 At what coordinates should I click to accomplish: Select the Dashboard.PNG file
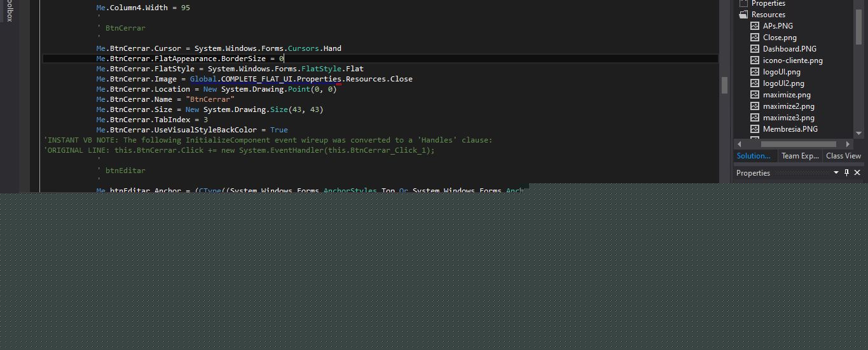click(x=790, y=49)
